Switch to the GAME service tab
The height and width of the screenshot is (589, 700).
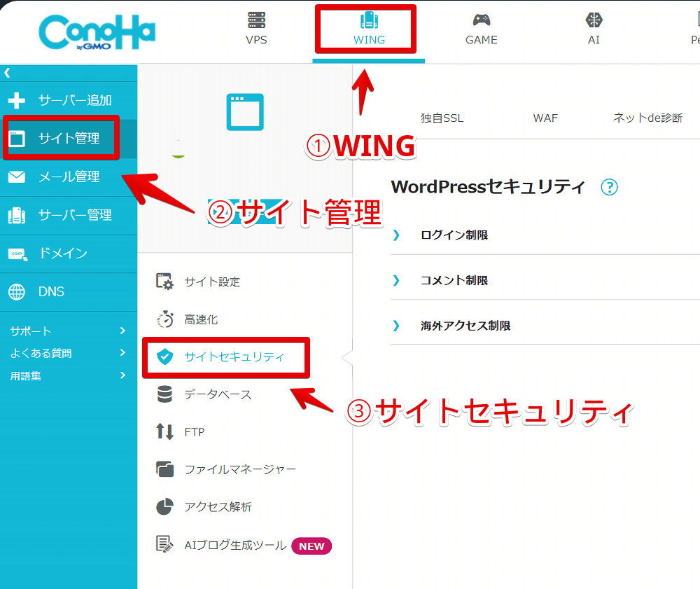481,28
